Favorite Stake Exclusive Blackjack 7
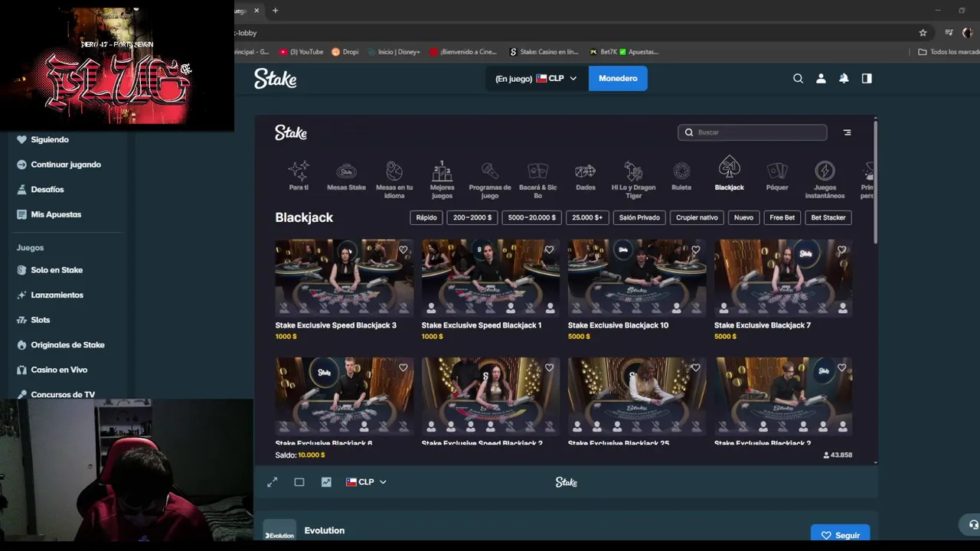 point(841,249)
